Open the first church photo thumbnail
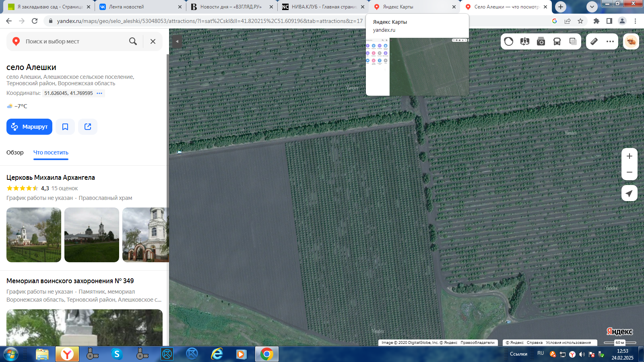Viewport: 644px width, 362px height. coord(34,235)
